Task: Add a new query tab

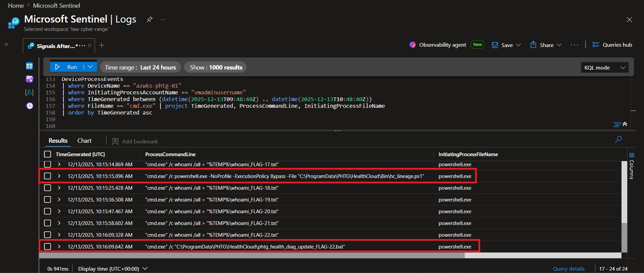Action: tap(102, 45)
